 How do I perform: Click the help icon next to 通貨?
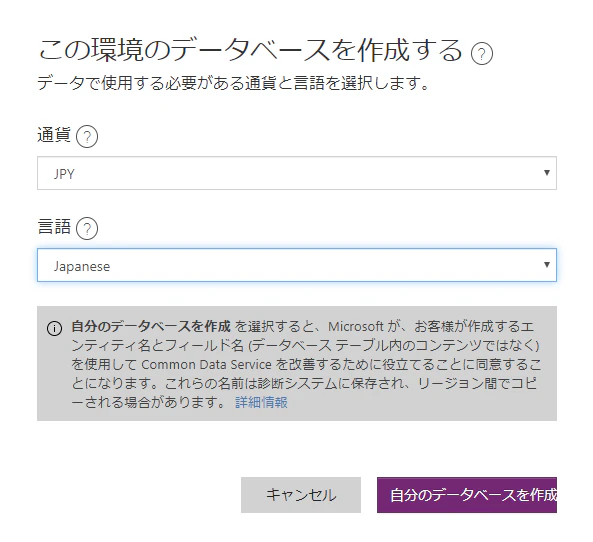[87, 136]
